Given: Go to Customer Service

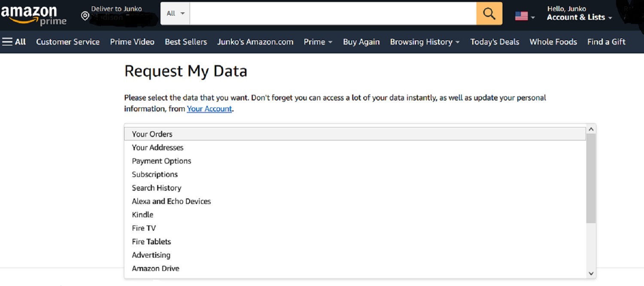Looking at the screenshot, I should 68,42.
